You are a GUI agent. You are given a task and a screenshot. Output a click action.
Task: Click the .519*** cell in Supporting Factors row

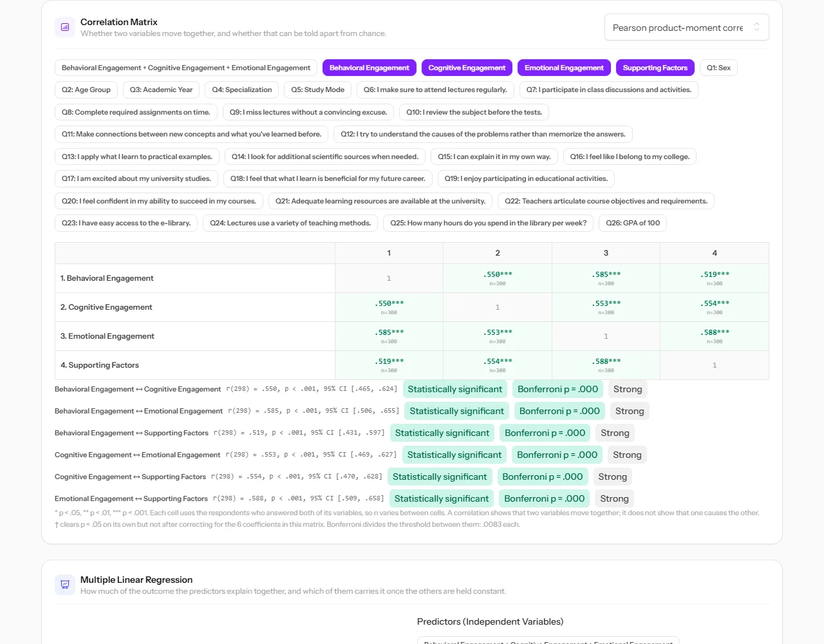tap(389, 365)
